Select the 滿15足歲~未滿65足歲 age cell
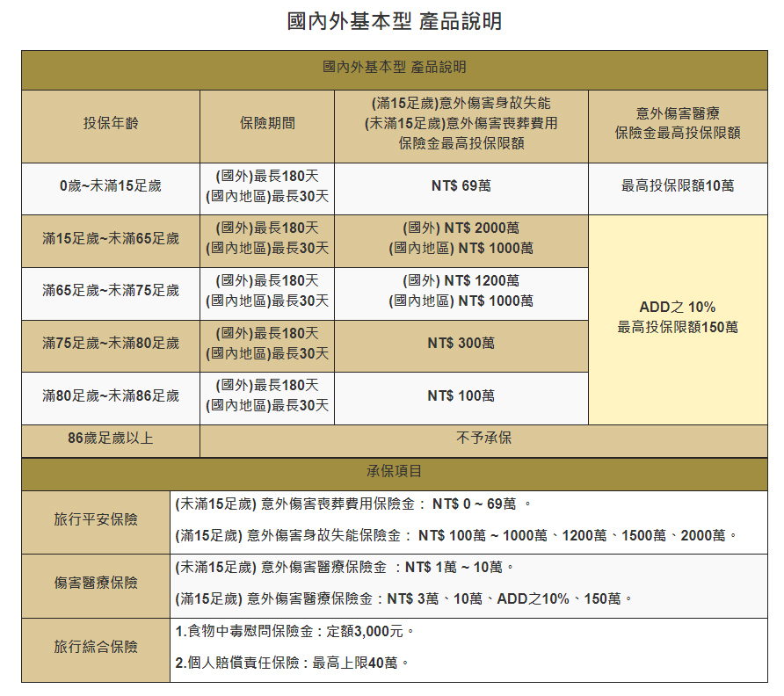 pos(111,239)
